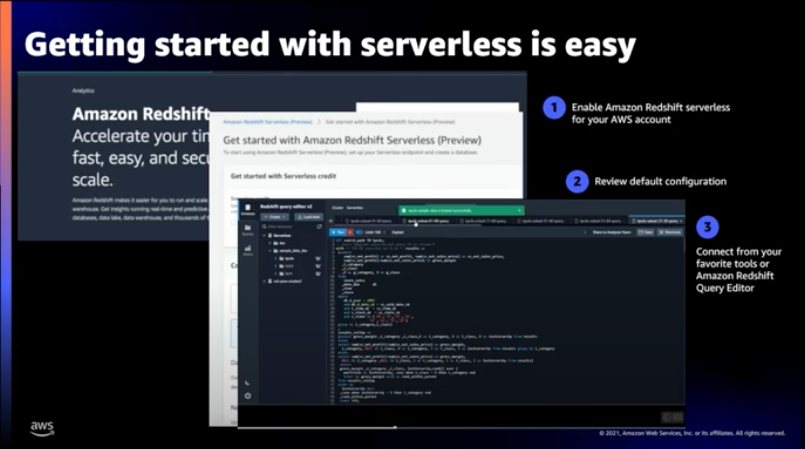Expand the tpcds schema folder

point(276,259)
